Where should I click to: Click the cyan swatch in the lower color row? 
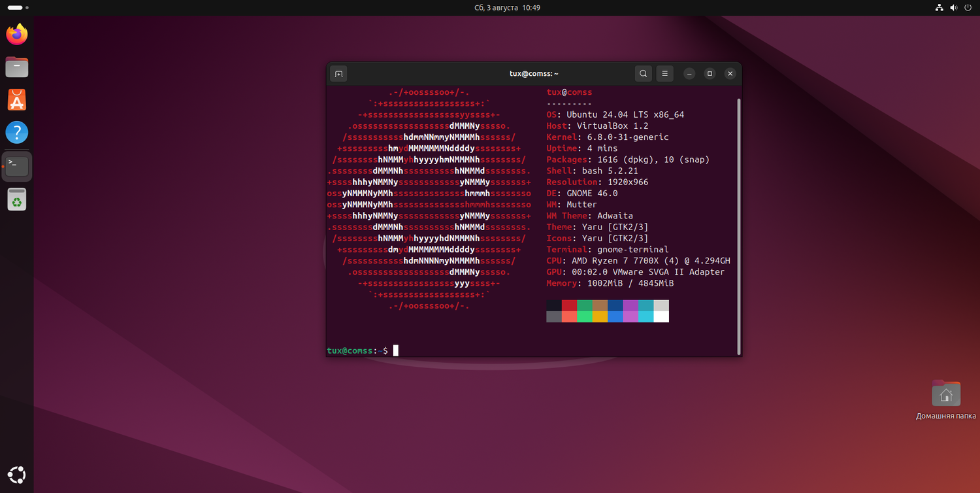pos(645,316)
